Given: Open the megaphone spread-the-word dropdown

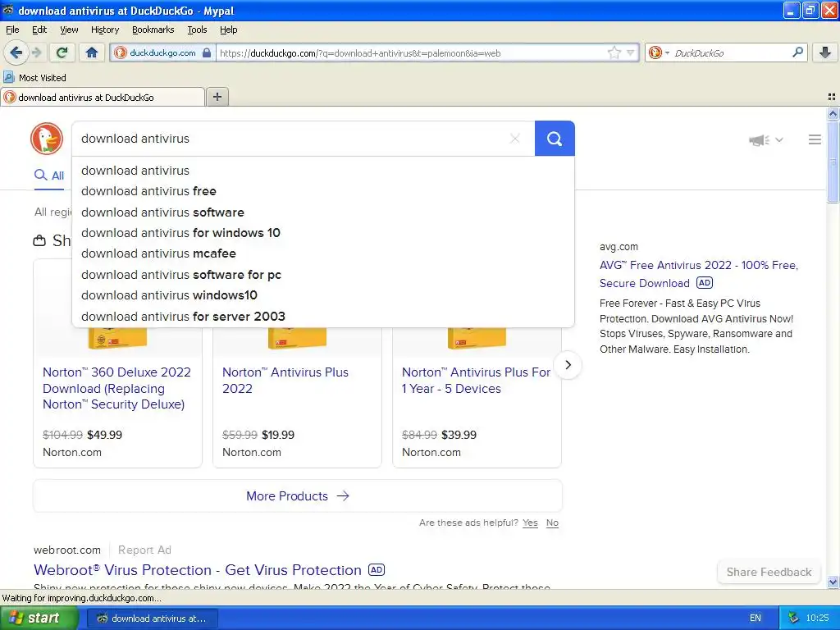Looking at the screenshot, I should pos(765,139).
